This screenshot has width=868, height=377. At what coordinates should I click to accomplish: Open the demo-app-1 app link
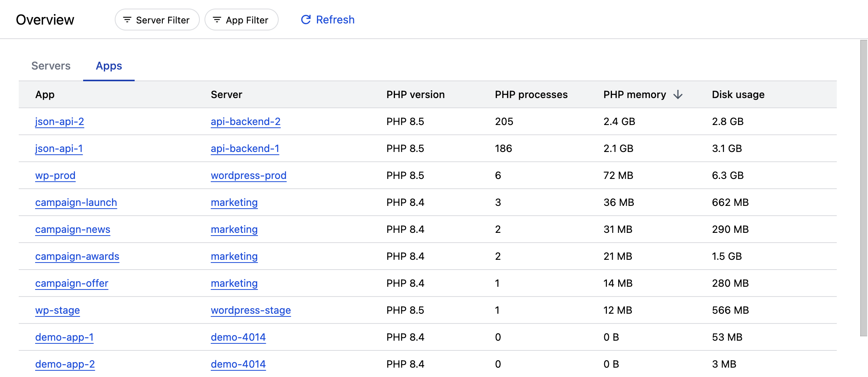coord(64,337)
